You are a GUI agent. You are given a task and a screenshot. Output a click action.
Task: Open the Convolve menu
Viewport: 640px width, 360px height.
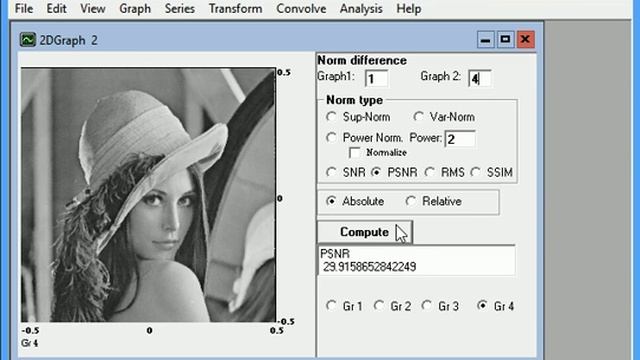pos(301,9)
